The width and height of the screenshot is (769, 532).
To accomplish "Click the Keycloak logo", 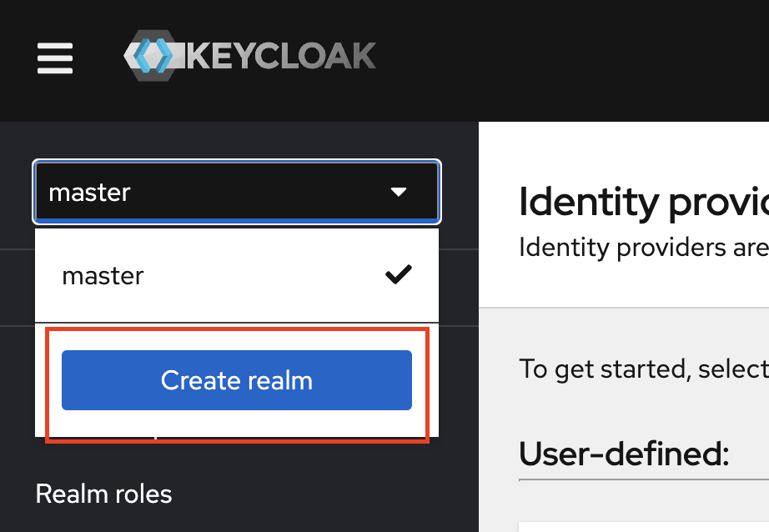I will [250, 54].
